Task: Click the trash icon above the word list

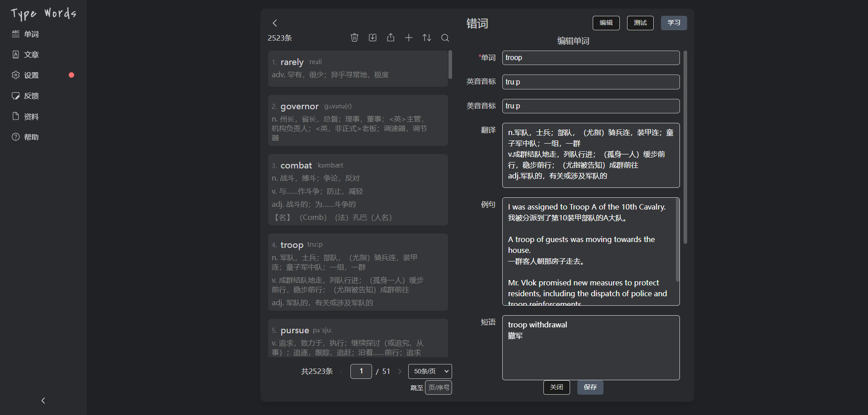Action: 354,37
